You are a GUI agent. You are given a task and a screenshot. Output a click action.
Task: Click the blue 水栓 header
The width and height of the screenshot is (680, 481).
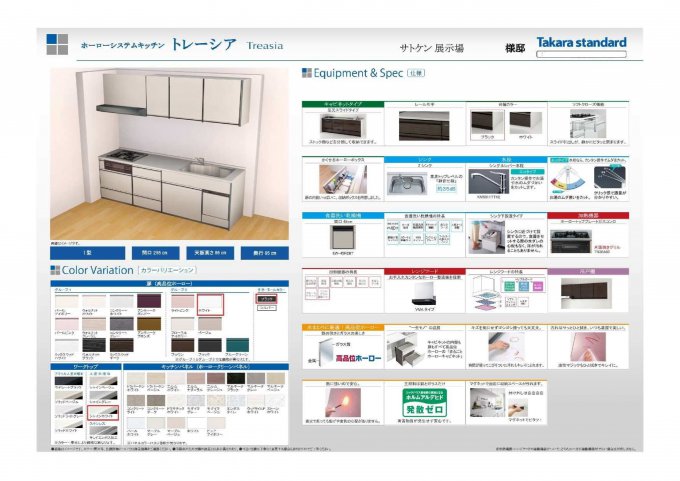click(507, 160)
